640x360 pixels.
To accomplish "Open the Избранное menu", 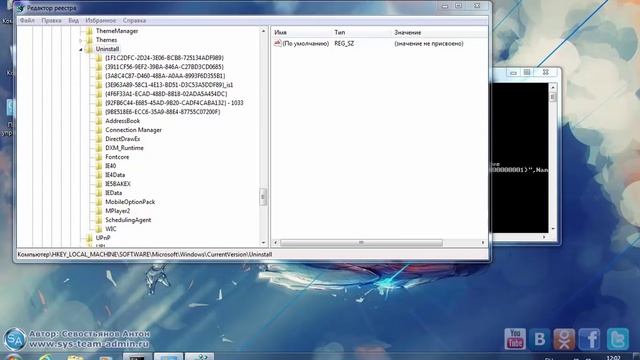I will coord(100,20).
